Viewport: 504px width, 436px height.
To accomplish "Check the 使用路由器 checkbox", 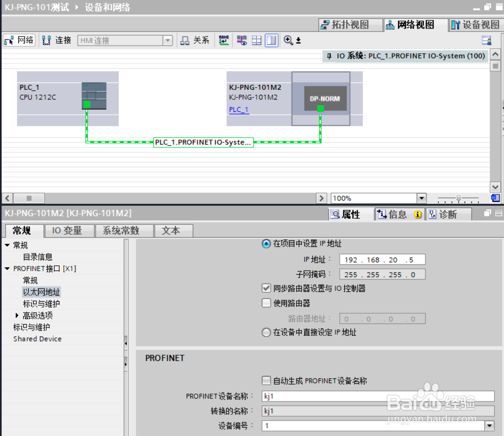I will point(266,303).
